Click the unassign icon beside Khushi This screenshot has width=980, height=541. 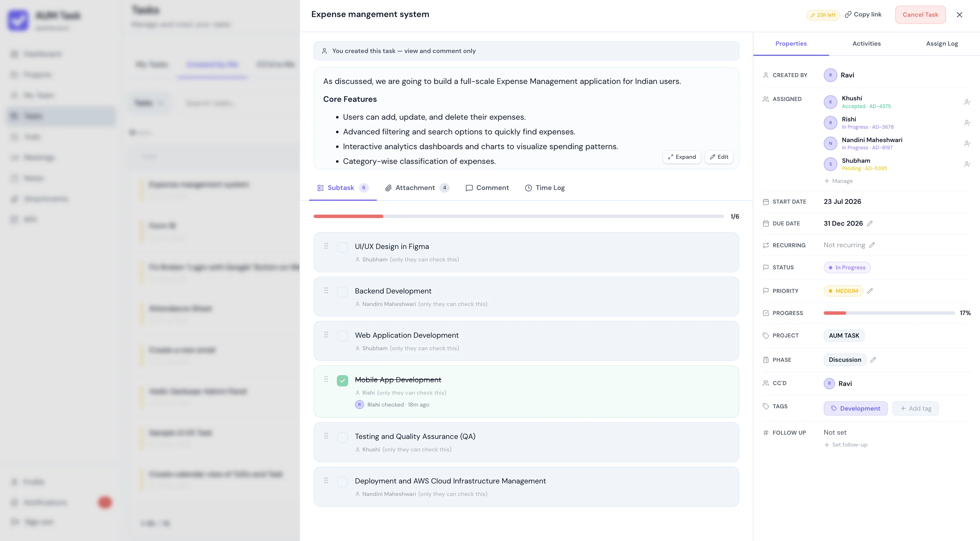[x=967, y=102]
